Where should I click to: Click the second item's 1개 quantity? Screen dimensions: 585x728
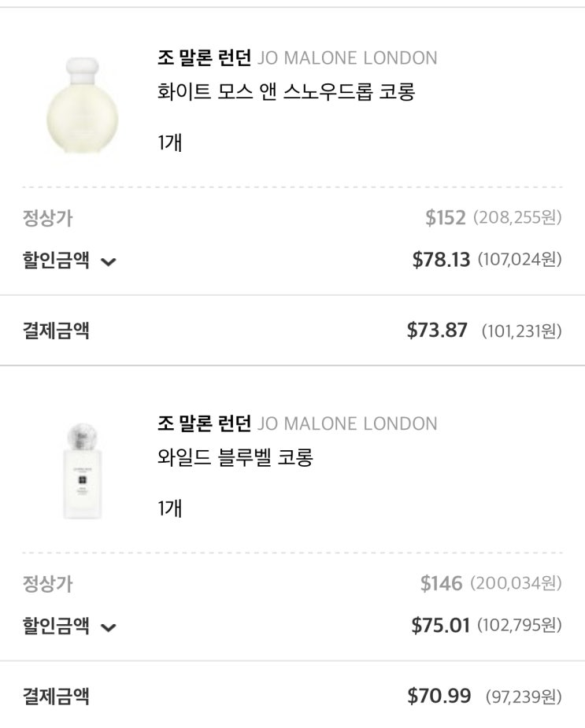pyautogui.click(x=170, y=508)
